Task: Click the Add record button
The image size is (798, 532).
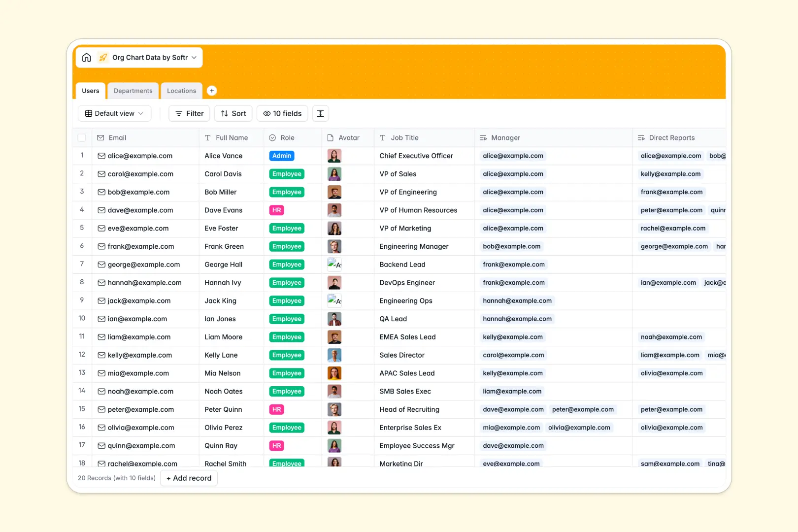Action: point(189,478)
